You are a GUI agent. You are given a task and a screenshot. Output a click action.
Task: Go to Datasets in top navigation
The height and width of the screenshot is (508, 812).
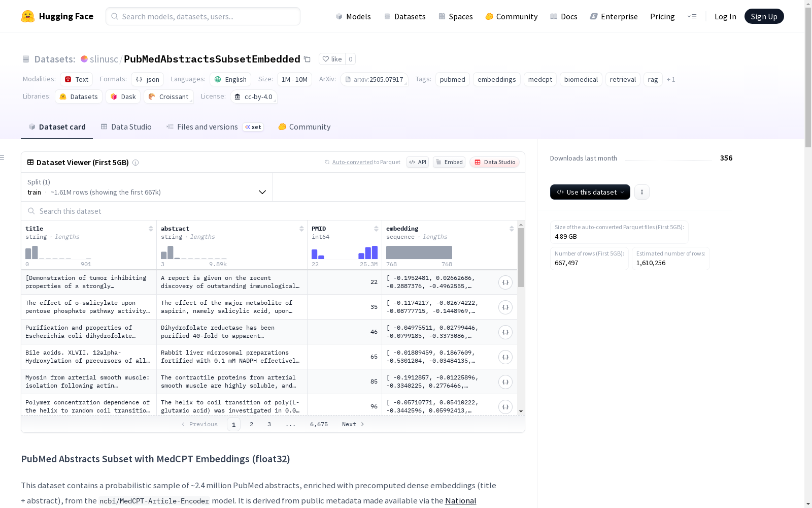pos(404,16)
